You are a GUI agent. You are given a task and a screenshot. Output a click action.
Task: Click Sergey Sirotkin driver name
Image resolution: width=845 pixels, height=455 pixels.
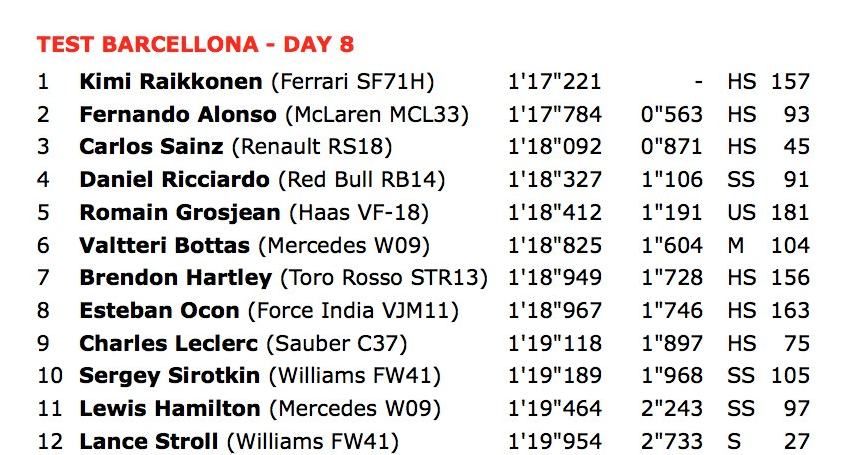click(x=170, y=376)
